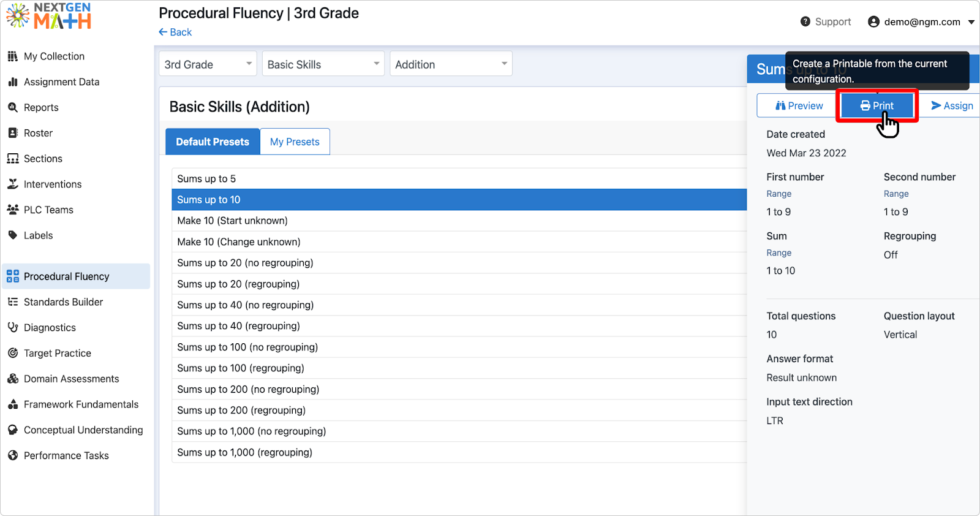Open the Support link

click(826, 21)
